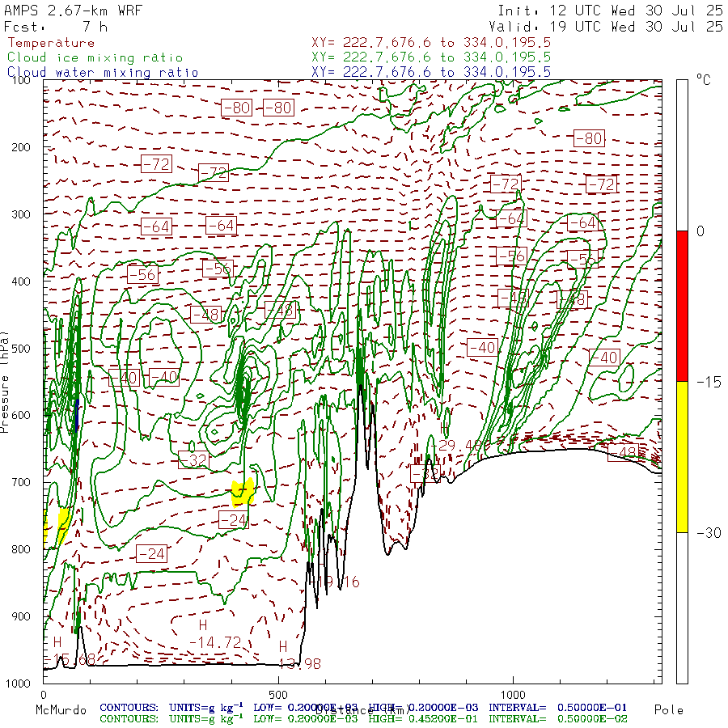The height and width of the screenshot is (728, 728).
Task: Click the 200 hPa pressure axis tick label
Action: pos(21,147)
